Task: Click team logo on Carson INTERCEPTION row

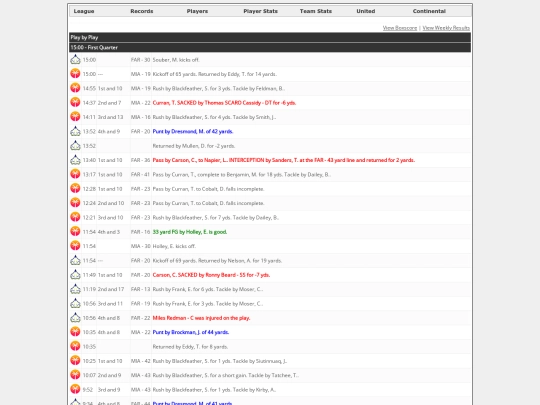Action: coord(75,160)
